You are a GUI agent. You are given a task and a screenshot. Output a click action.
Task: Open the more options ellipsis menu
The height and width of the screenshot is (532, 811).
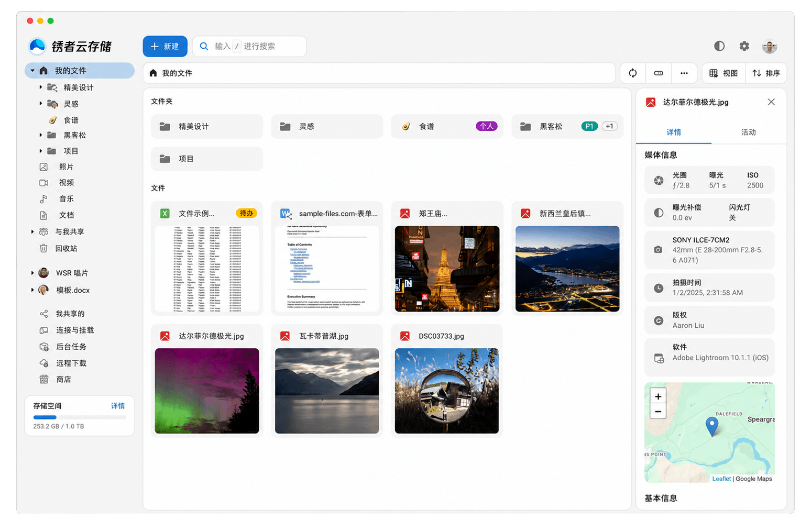tap(684, 73)
